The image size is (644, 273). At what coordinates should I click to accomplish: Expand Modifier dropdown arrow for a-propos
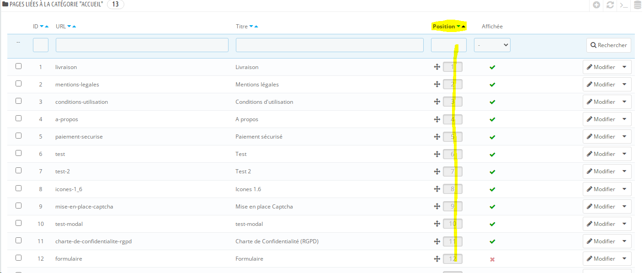click(x=625, y=119)
